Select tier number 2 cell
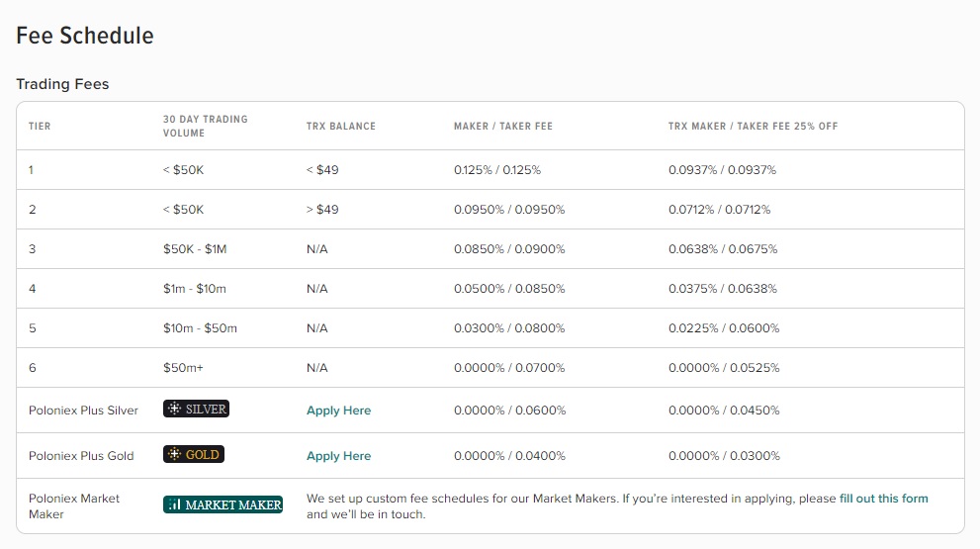This screenshot has width=980, height=549. tap(33, 210)
